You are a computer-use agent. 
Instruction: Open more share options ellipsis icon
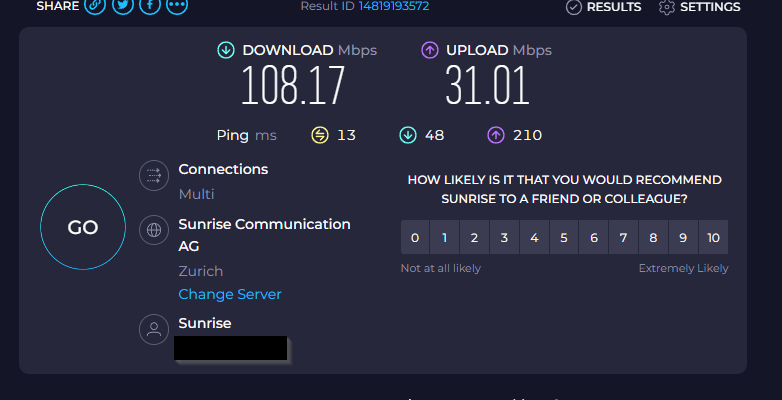[177, 5]
